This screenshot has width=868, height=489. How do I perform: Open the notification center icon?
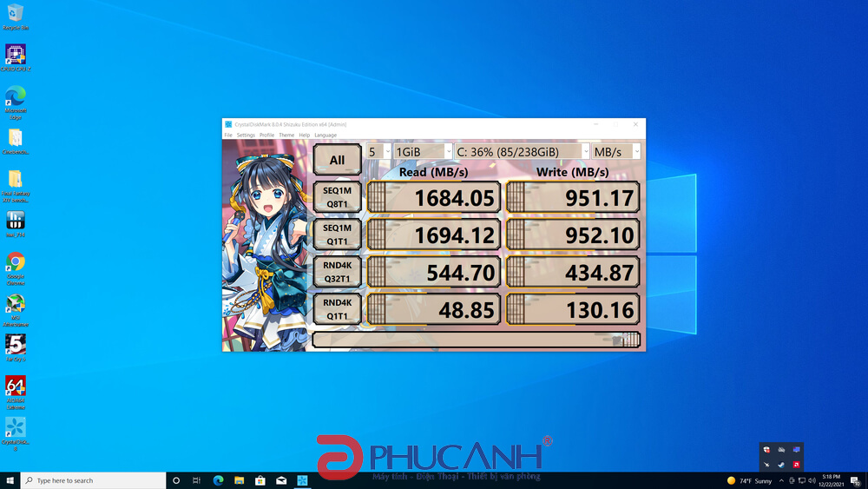tap(856, 480)
